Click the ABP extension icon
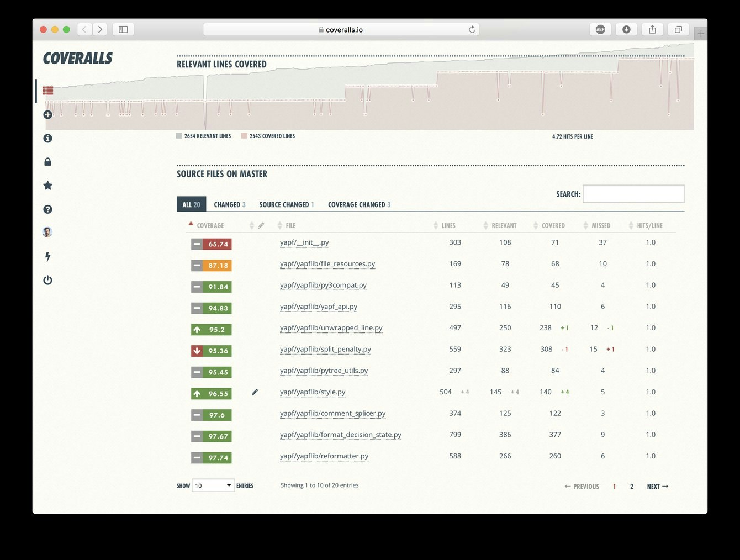Viewport: 740px width, 560px height. click(600, 29)
